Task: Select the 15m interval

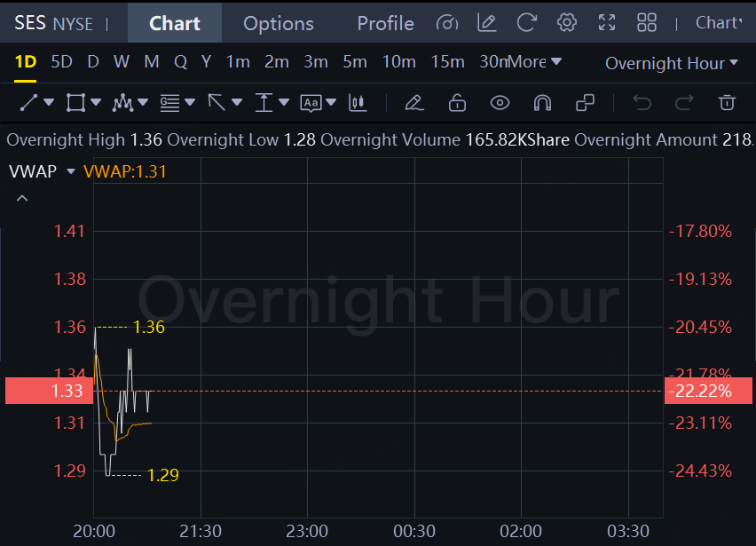Action: [447, 62]
